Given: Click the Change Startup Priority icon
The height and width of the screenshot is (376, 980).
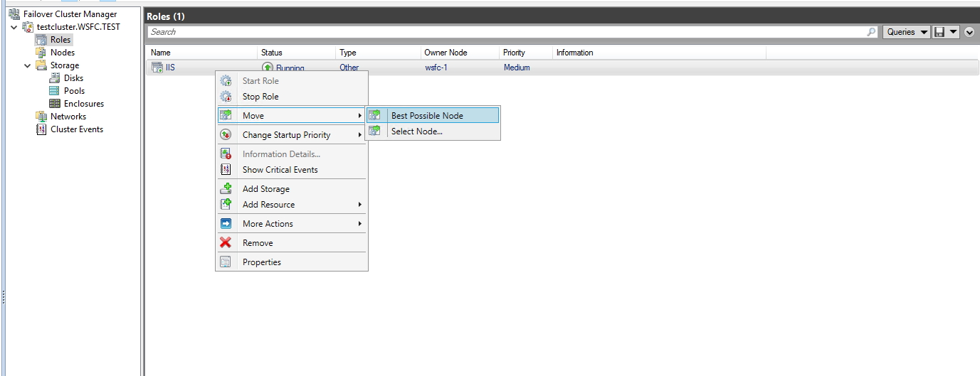Looking at the screenshot, I should point(226,135).
